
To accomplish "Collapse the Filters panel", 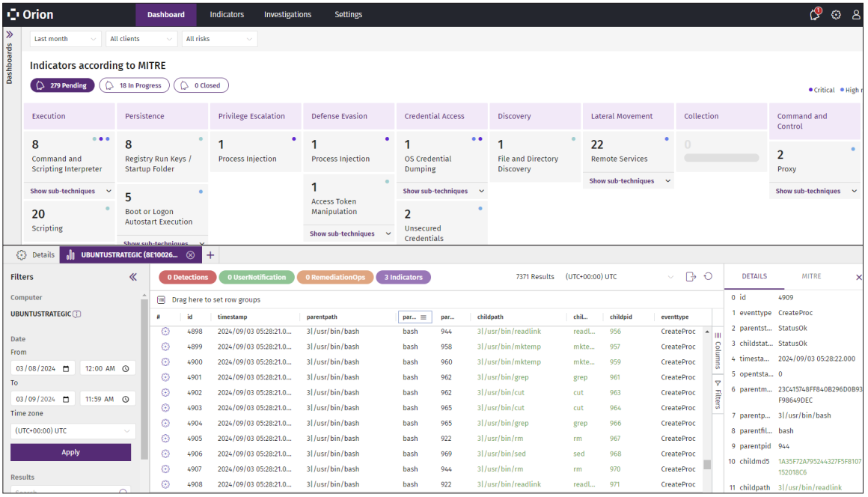I will point(133,277).
